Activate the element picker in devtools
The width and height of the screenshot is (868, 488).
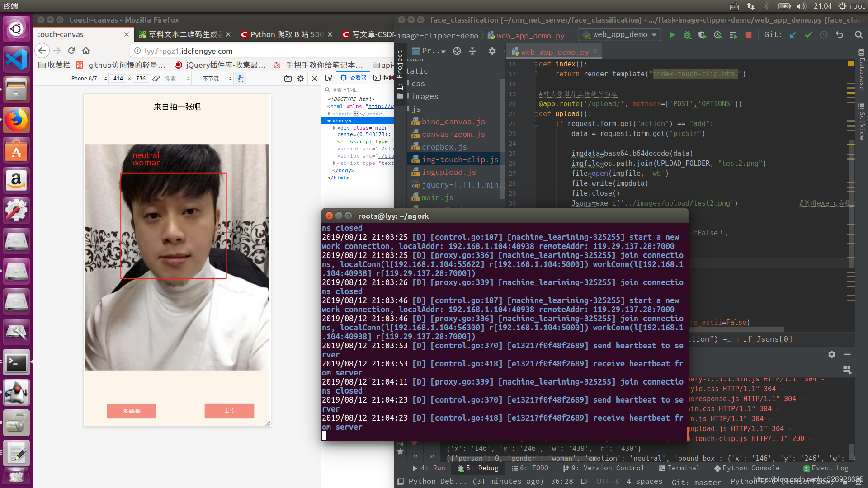329,78
